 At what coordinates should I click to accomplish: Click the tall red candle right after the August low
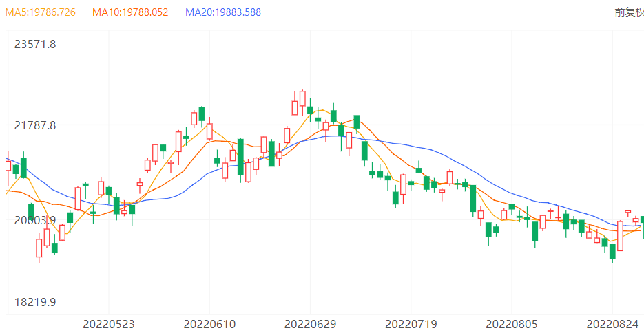tap(620, 235)
